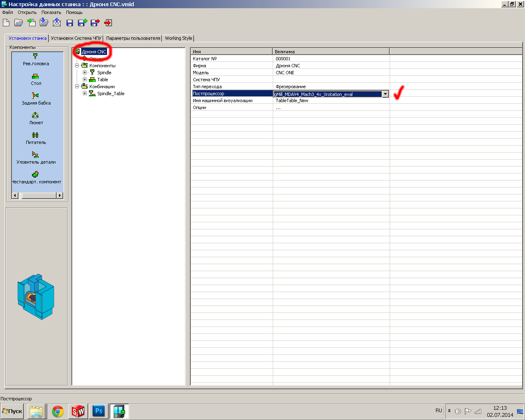
Task: Open the Показать menu
Action: click(51, 12)
